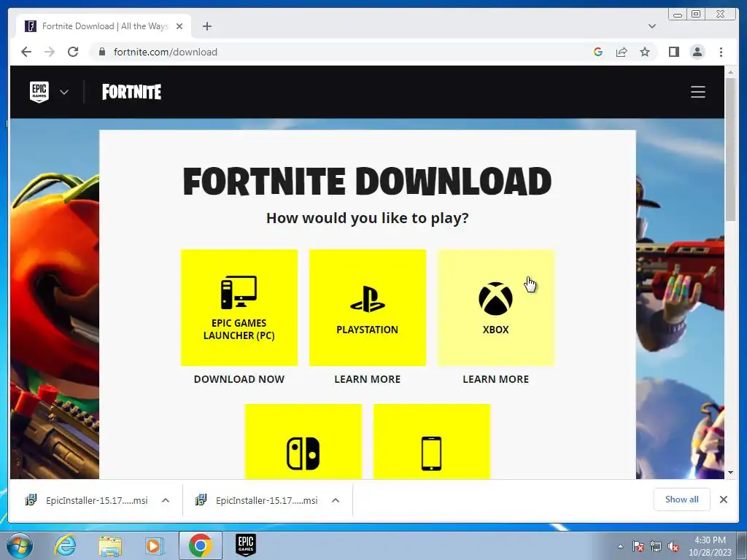Image resolution: width=747 pixels, height=560 pixels.
Task: Open Windows Media Player from the taskbar
Action: 154,545
